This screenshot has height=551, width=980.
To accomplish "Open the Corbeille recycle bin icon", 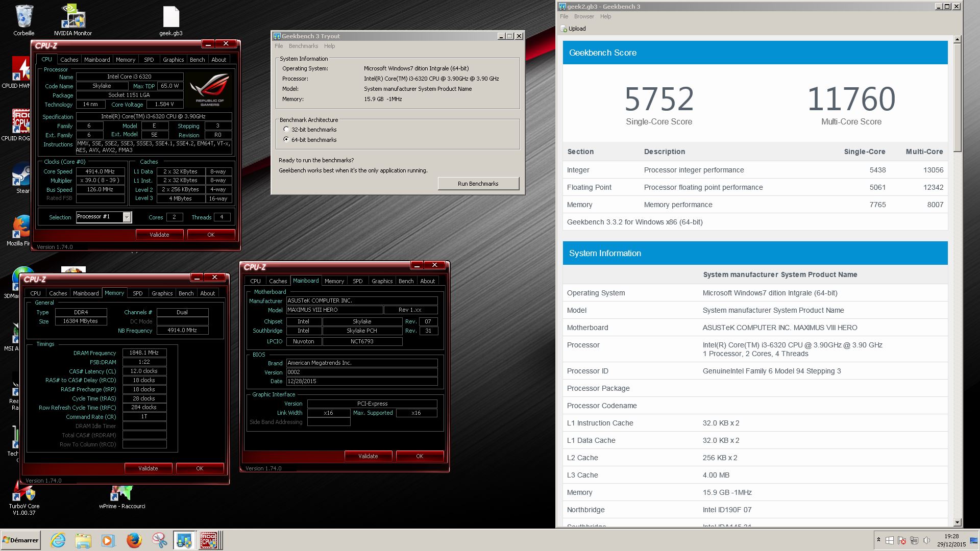I will pyautogui.click(x=24, y=20).
